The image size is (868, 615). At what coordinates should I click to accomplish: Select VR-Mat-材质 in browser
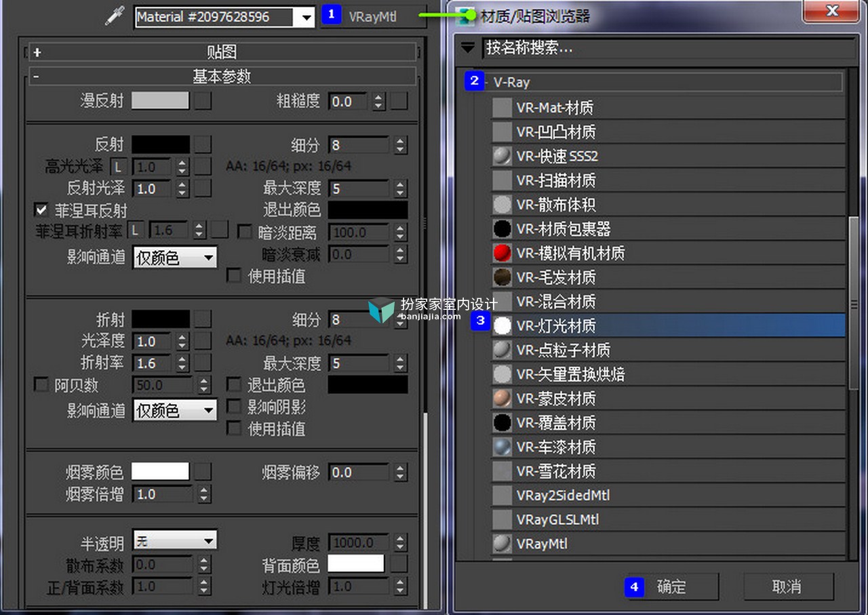(668, 107)
